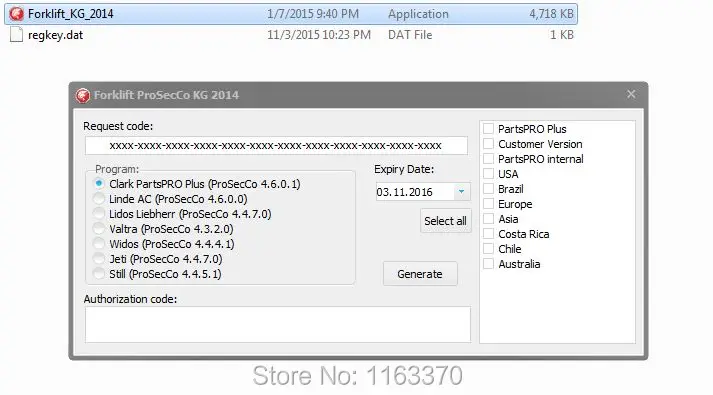The image size is (713, 395).
Task: Pick the Widos program radio button
Action: click(99, 244)
